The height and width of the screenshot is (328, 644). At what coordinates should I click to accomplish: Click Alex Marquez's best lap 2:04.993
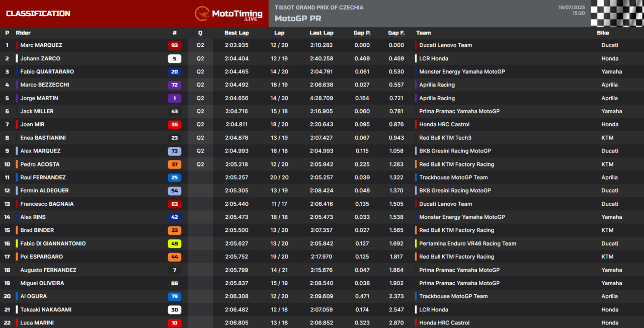(x=237, y=151)
